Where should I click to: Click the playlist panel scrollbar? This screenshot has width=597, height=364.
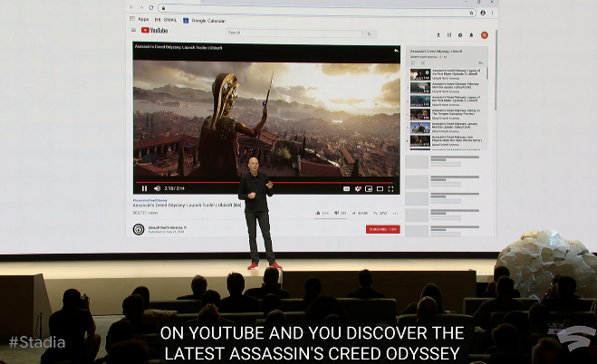(x=487, y=73)
